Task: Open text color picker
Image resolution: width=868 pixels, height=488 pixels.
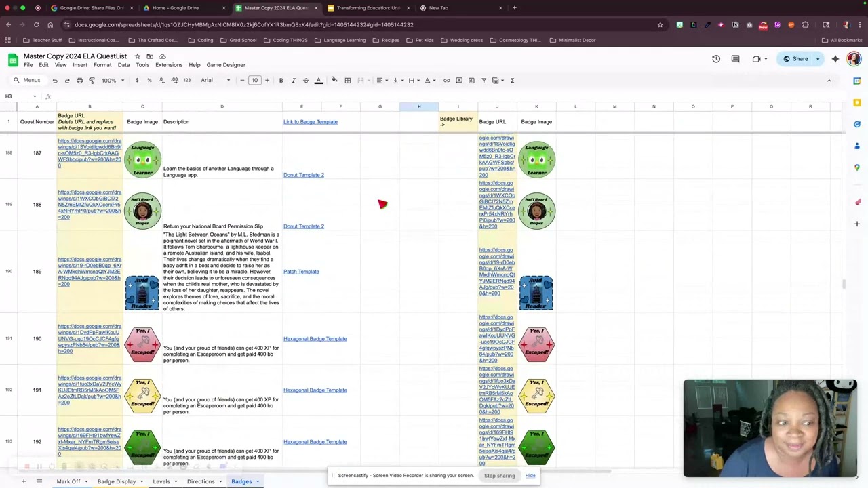Action: pyautogui.click(x=319, y=80)
